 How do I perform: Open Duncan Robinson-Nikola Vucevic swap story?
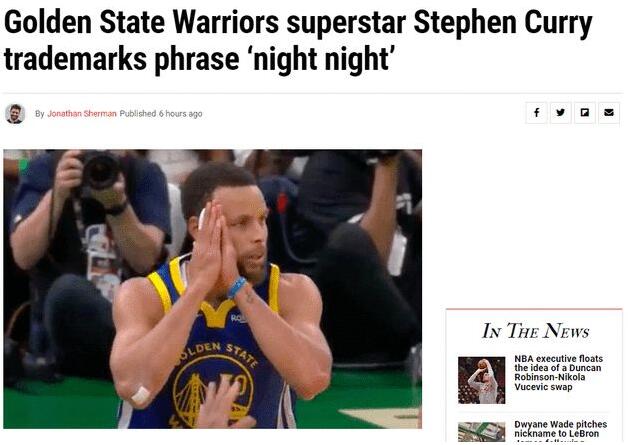tap(558, 373)
